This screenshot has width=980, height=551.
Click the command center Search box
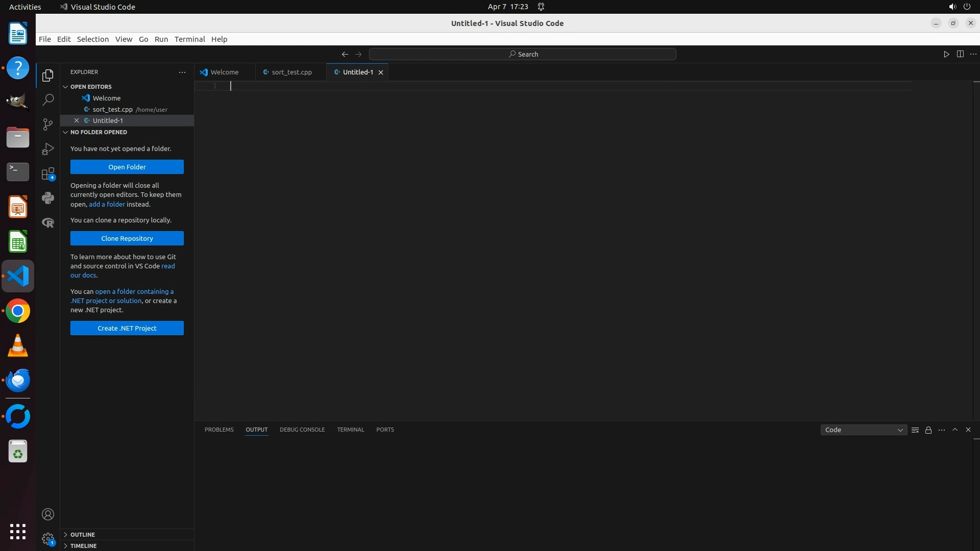click(523, 54)
